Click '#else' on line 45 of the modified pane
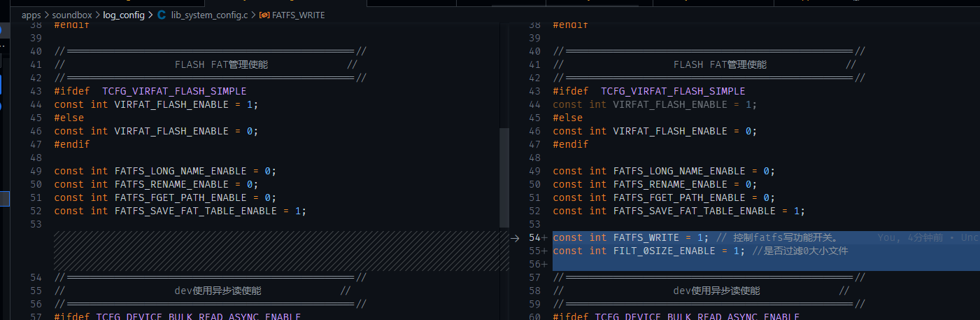This screenshot has height=320, width=980. [568, 118]
